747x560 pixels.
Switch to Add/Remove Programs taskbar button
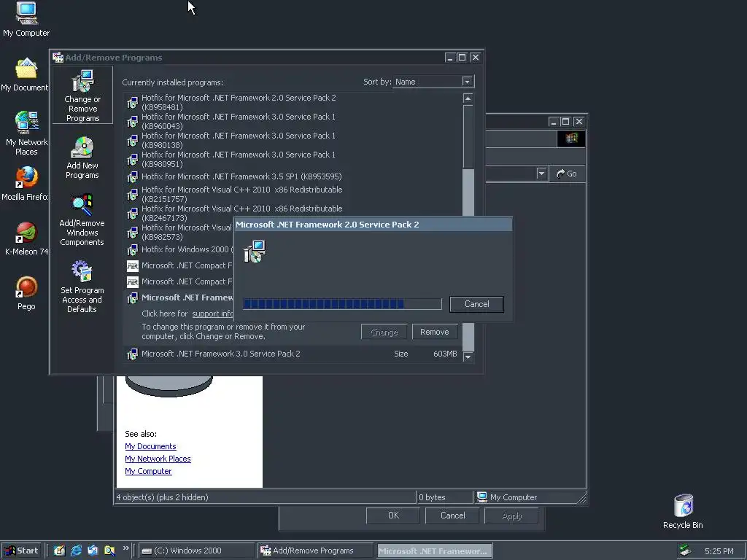[x=315, y=551]
